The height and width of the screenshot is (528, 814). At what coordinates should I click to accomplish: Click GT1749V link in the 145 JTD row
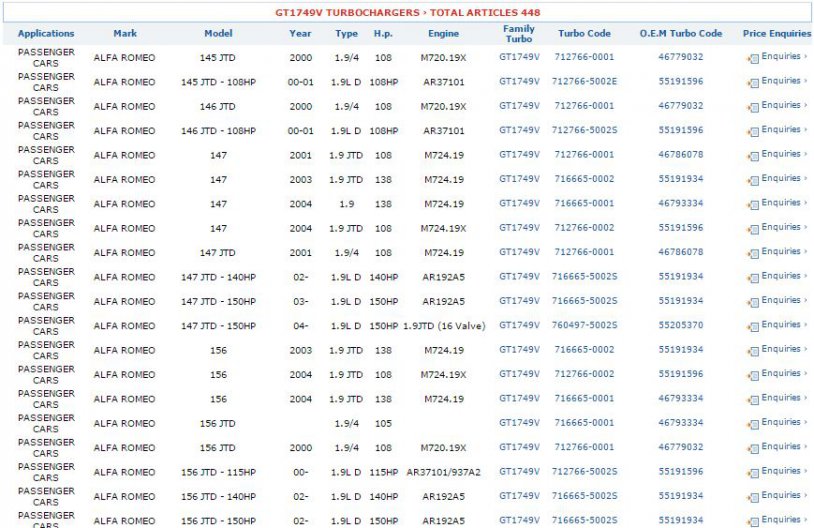519,57
